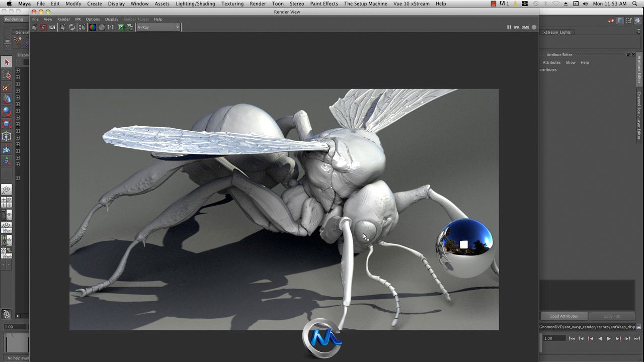Click the IPR render clapperboard icon
Viewport: 644px width, 362px height.
click(x=62, y=27)
